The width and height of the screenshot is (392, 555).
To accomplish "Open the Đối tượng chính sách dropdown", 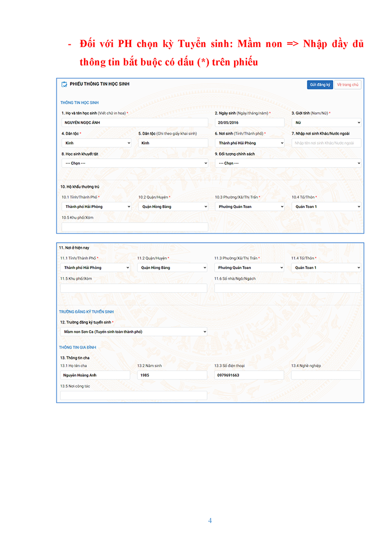I will click(x=288, y=163).
